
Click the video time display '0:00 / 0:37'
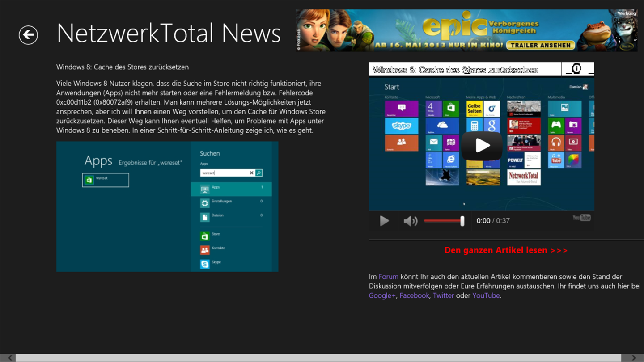click(493, 221)
